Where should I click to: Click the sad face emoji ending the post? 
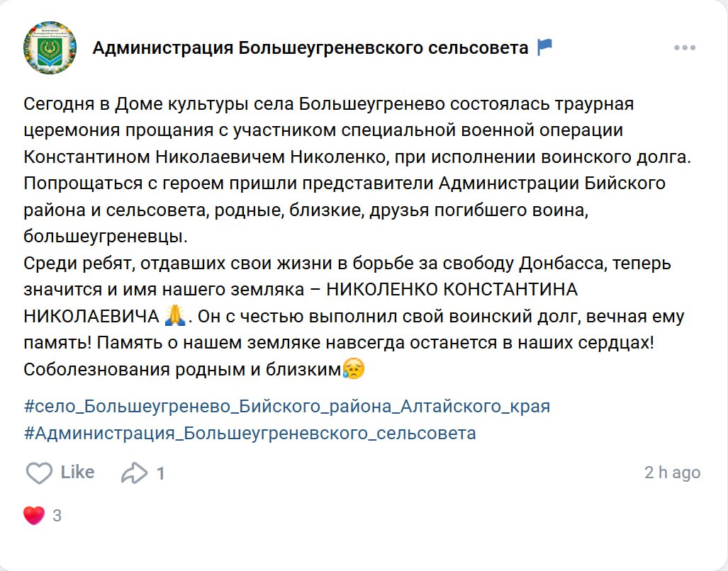(x=353, y=368)
